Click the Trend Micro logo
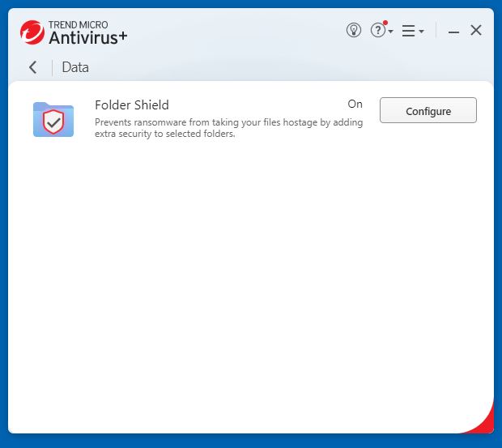This screenshot has height=448, width=502. [x=32, y=32]
